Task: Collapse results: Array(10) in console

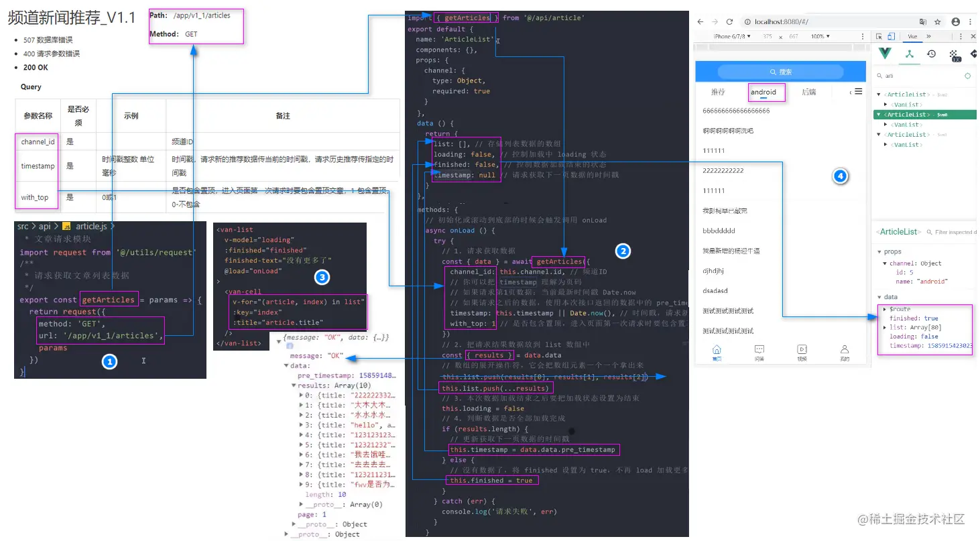Action: [294, 385]
